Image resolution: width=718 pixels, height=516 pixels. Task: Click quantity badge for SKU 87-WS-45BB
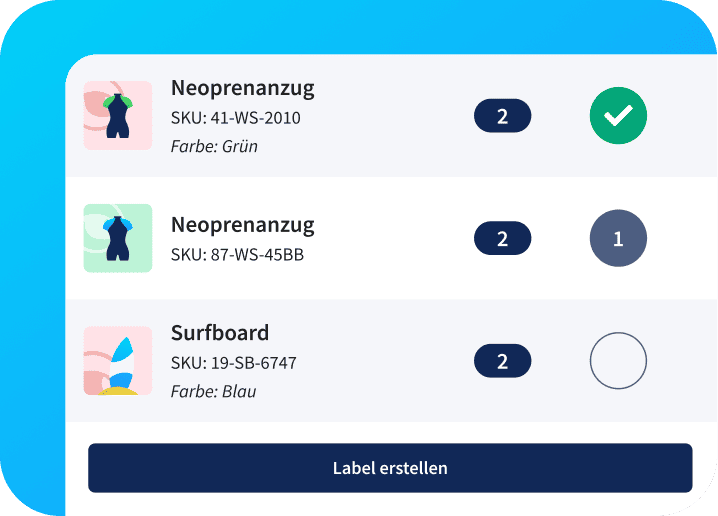tap(502, 239)
